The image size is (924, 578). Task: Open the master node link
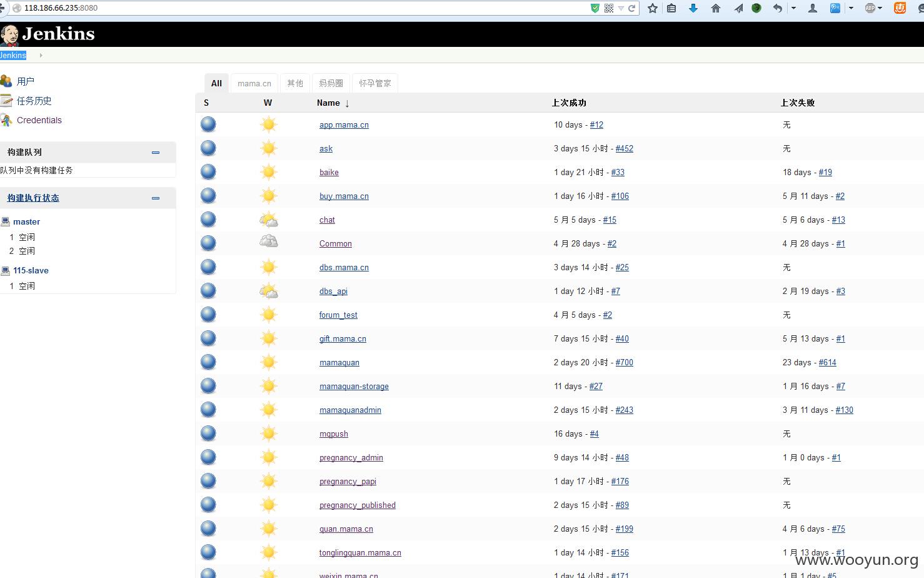(26, 221)
